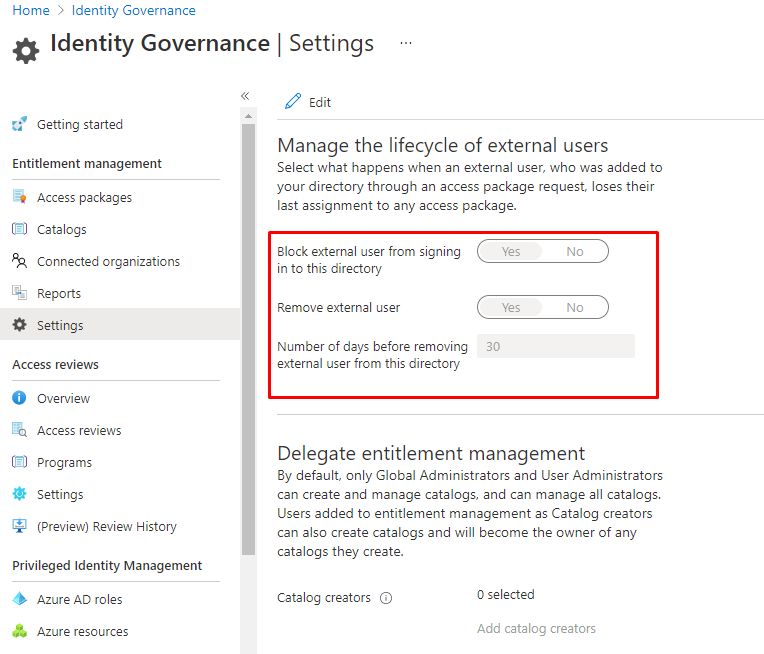Open the ellipsis more options menu
The height and width of the screenshot is (654, 764).
pos(405,44)
